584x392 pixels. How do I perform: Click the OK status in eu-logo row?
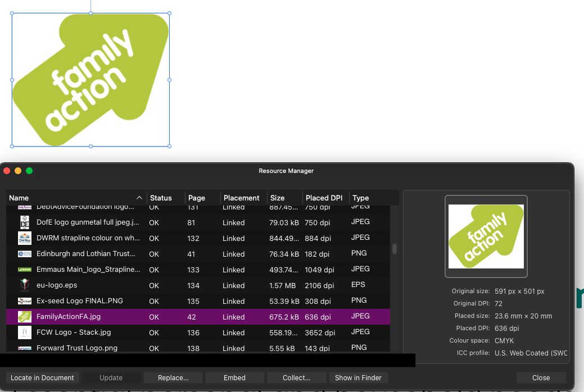[x=154, y=285]
